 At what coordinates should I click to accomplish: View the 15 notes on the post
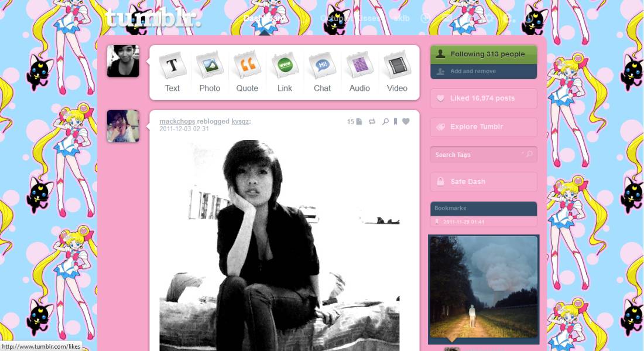(x=354, y=121)
